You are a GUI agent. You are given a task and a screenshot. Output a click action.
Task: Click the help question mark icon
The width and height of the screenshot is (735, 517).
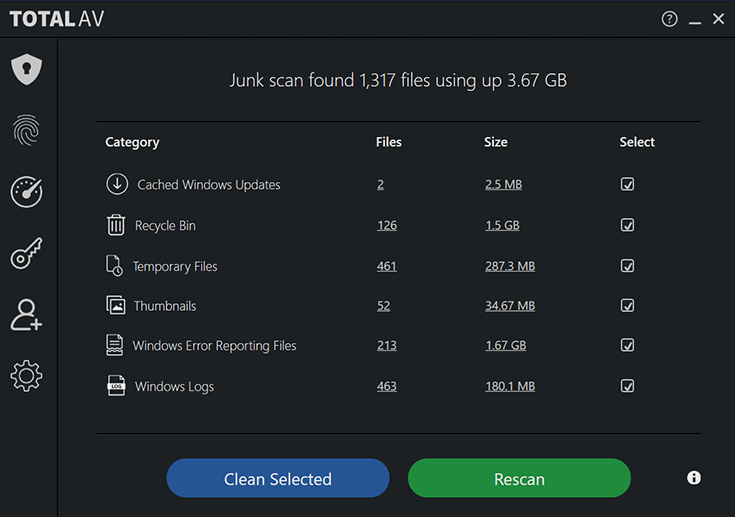pyautogui.click(x=669, y=19)
